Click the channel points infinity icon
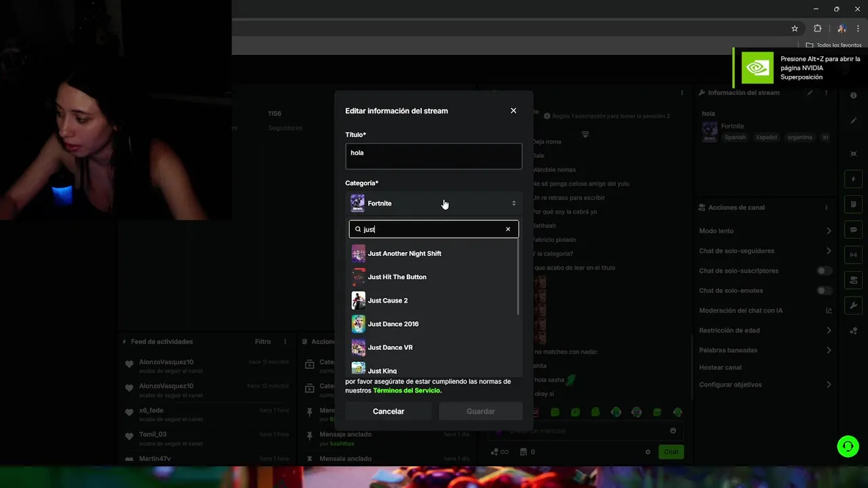Image resolution: width=868 pixels, height=488 pixels. point(500,452)
